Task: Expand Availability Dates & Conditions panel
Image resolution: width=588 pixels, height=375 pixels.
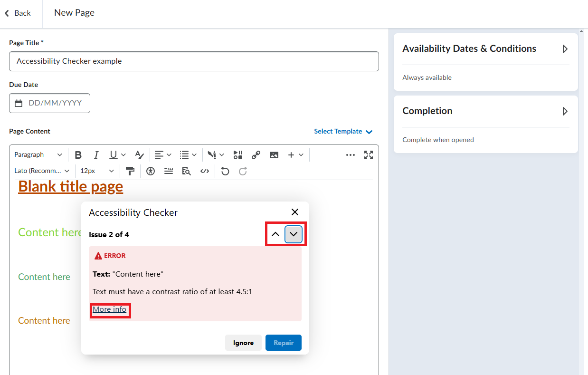Action: point(565,49)
